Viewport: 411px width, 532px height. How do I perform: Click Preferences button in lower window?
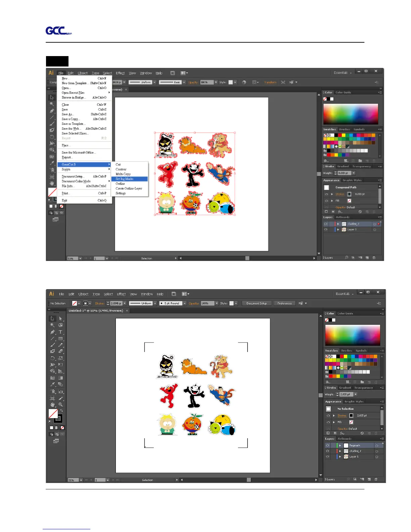coord(284,303)
